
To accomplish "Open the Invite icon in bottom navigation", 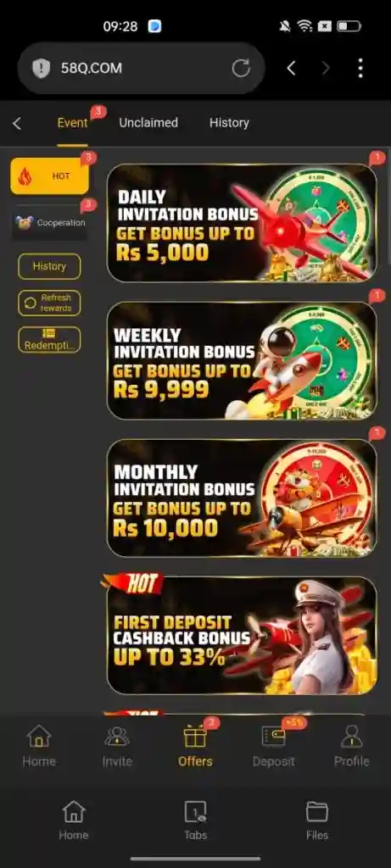I will [117, 737].
